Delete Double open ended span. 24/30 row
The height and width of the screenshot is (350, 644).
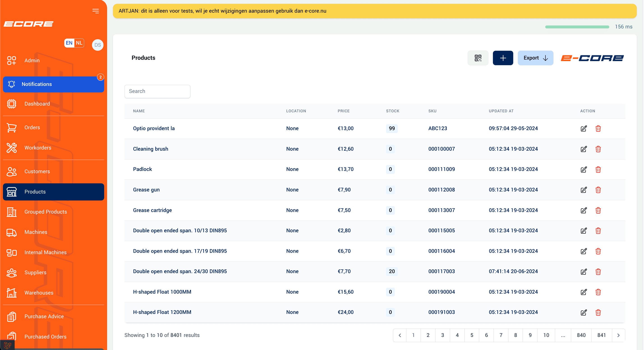point(598,272)
